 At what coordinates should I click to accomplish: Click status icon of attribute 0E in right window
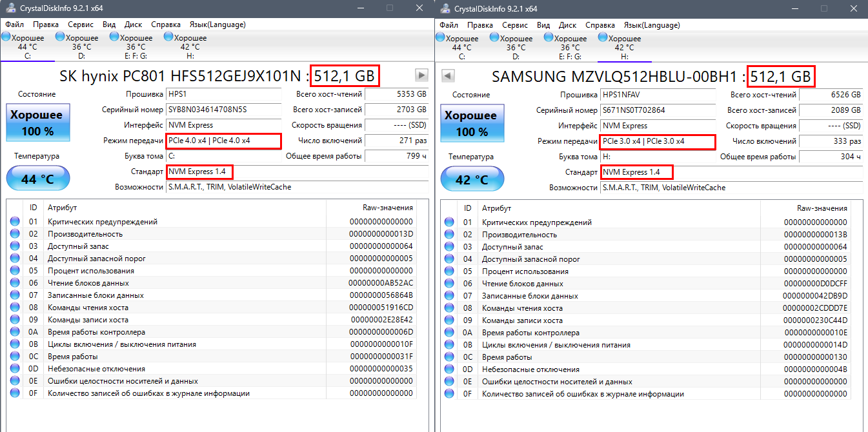[x=449, y=382]
